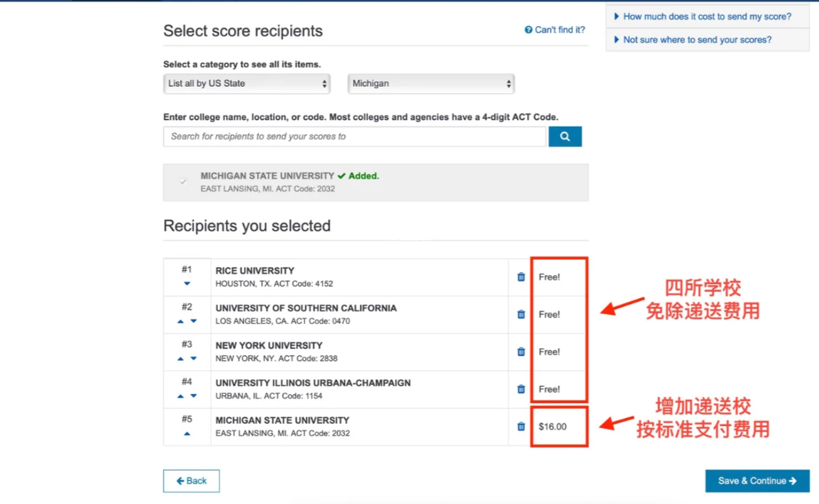Open the "Can't find it?" help link
Screen dimensions: 819x504
point(555,30)
